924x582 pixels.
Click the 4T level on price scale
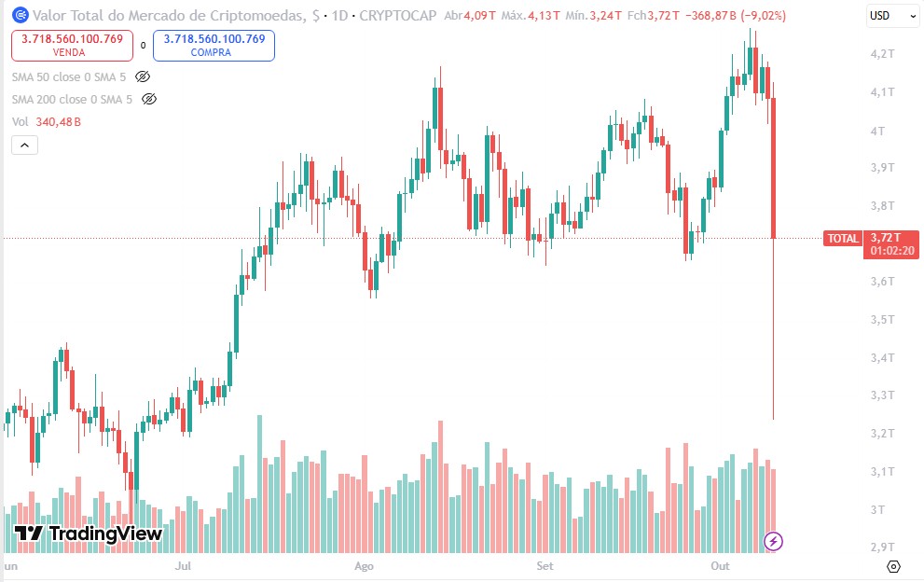coord(876,131)
